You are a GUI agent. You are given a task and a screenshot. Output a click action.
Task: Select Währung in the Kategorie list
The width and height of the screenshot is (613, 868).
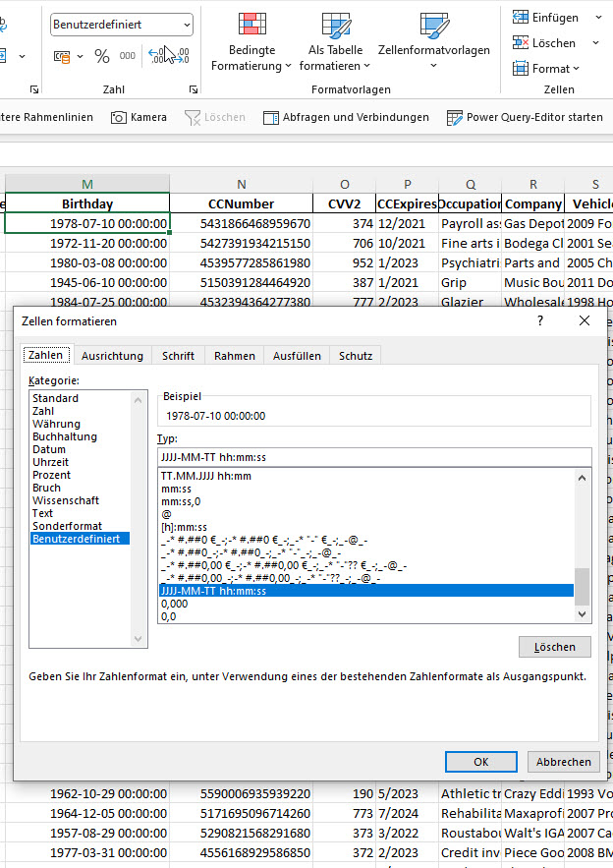coord(56,424)
